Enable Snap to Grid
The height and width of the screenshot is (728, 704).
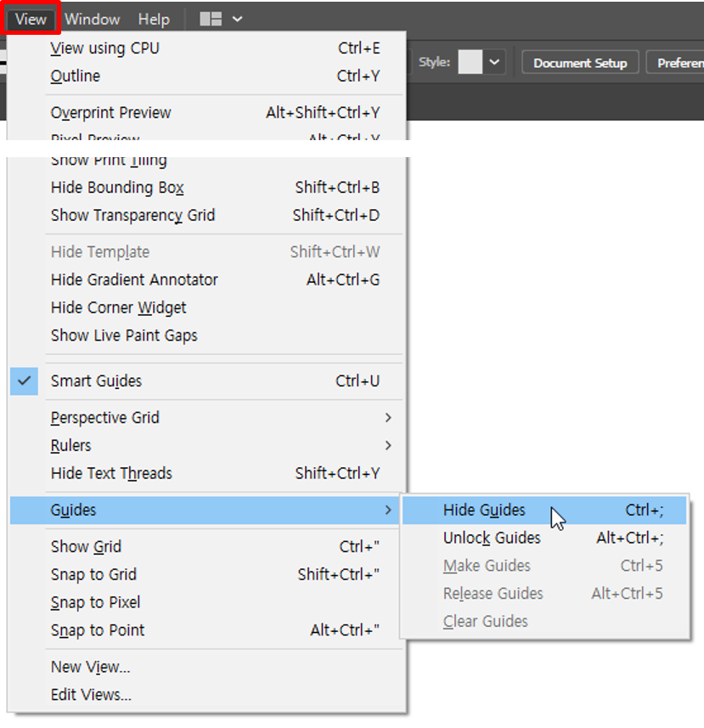click(x=93, y=574)
